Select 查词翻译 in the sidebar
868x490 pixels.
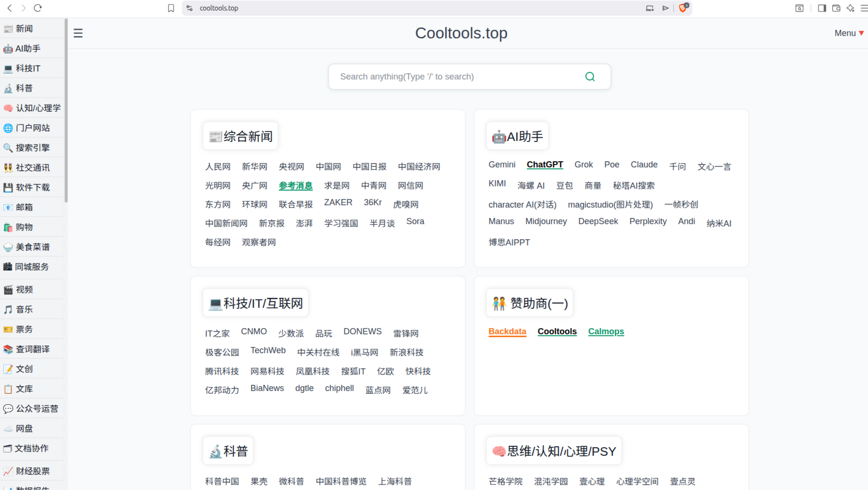32,349
